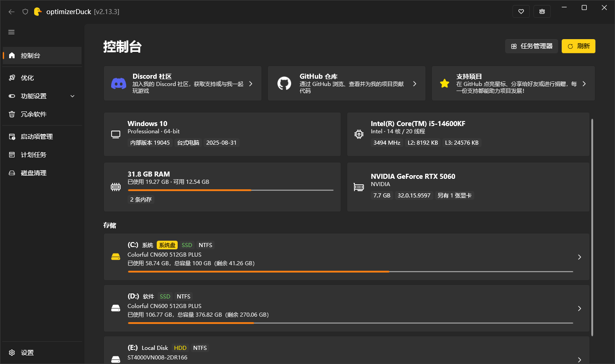Click the D: drive usage bar
The height and width of the screenshot is (364, 615).
(350, 323)
